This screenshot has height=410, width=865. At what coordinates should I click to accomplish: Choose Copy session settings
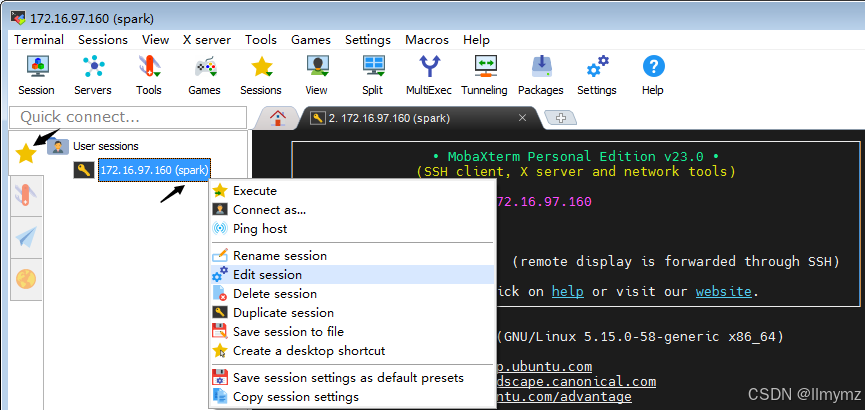tap(352, 397)
